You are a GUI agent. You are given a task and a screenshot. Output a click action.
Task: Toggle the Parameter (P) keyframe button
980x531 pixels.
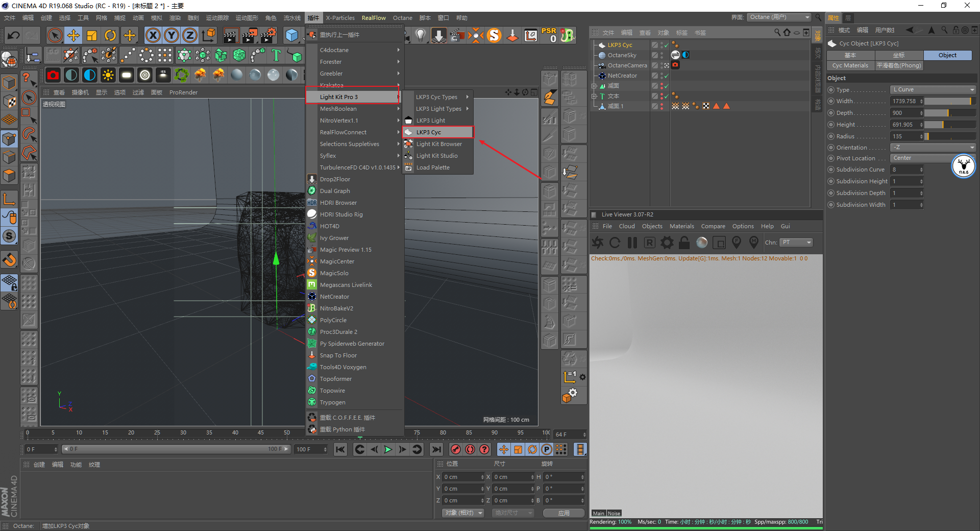(x=547, y=449)
